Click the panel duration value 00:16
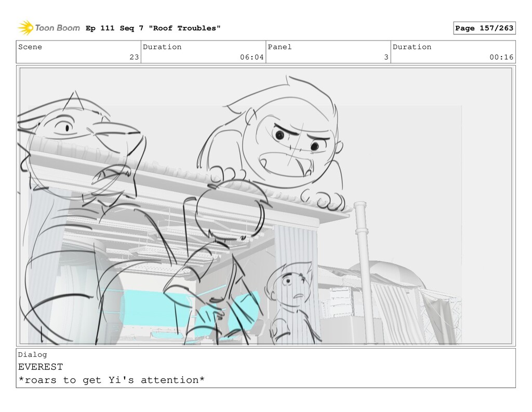 (x=501, y=57)
